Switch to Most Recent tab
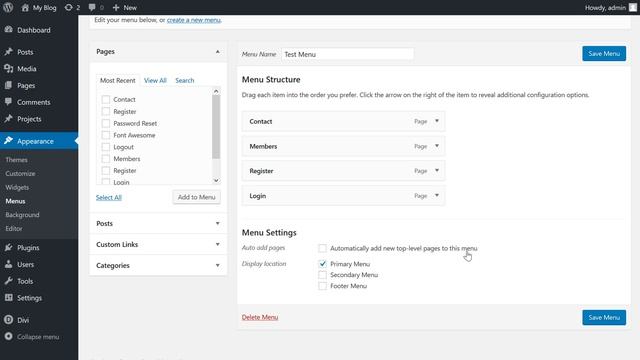 118,80
